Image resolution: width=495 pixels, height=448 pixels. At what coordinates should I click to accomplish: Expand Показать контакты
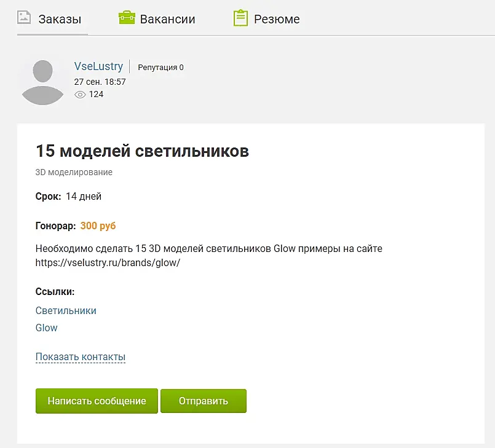[x=81, y=357]
